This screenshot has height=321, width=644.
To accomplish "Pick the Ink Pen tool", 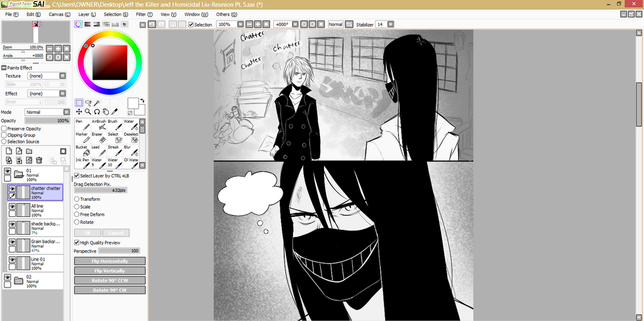I will click(x=82, y=163).
